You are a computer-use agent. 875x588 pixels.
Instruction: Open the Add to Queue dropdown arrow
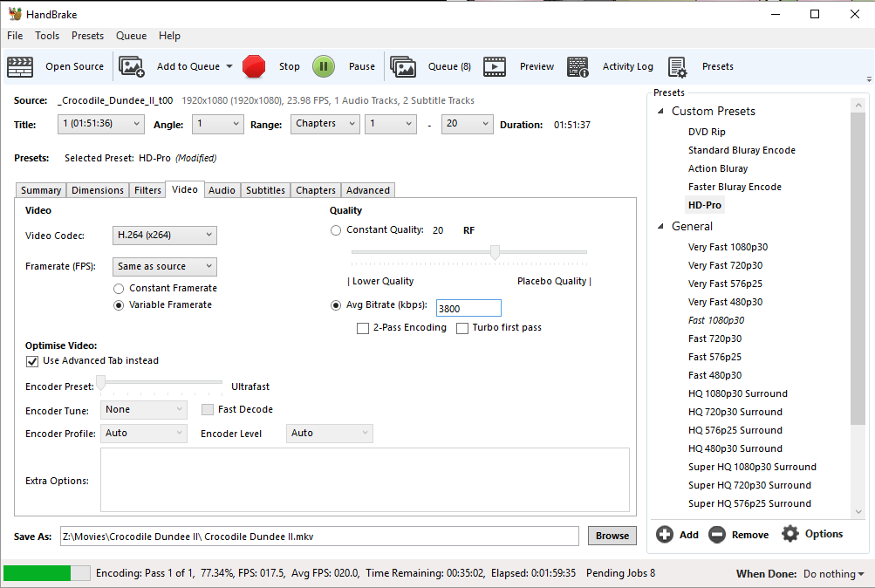(x=229, y=66)
